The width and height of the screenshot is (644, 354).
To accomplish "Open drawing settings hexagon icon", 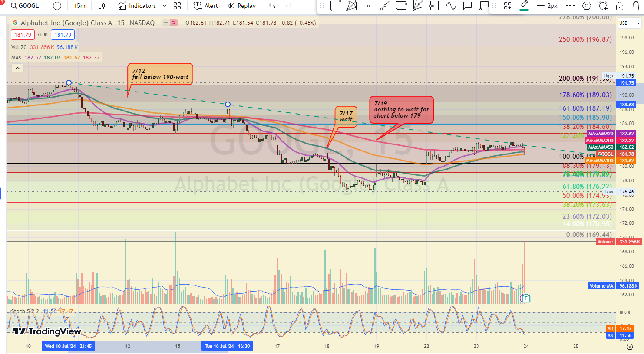I will (x=587, y=6).
